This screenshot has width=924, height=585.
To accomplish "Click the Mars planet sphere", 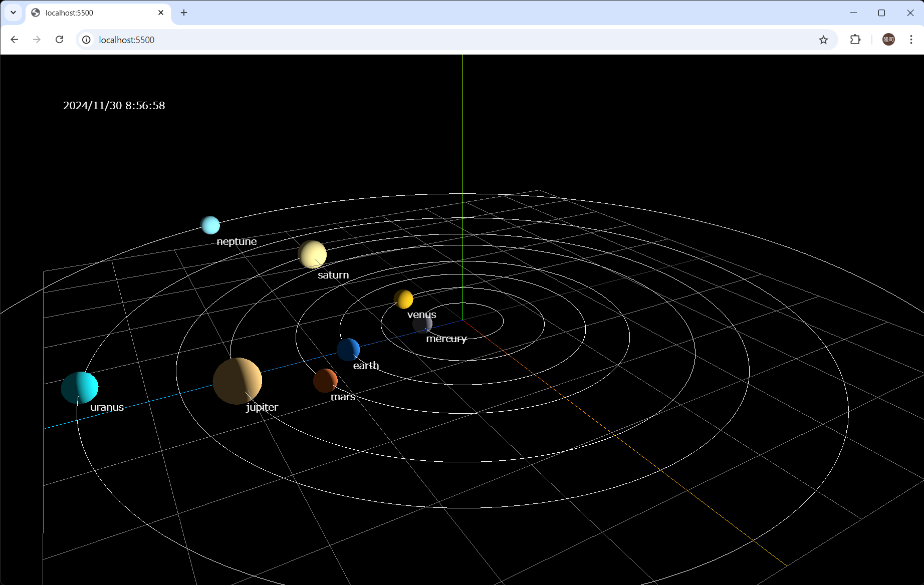I will (325, 381).
